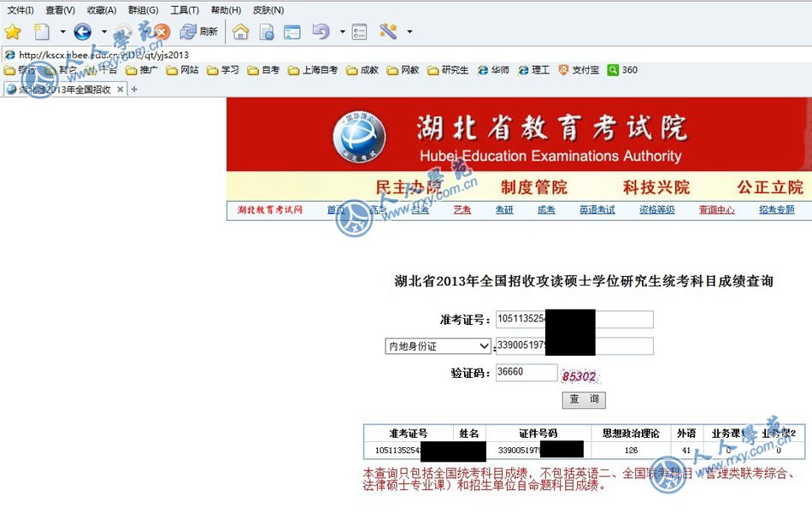This screenshot has height=513, width=812.
Task: Click the 资格等级 navigation link
Action: click(x=656, y=209)
